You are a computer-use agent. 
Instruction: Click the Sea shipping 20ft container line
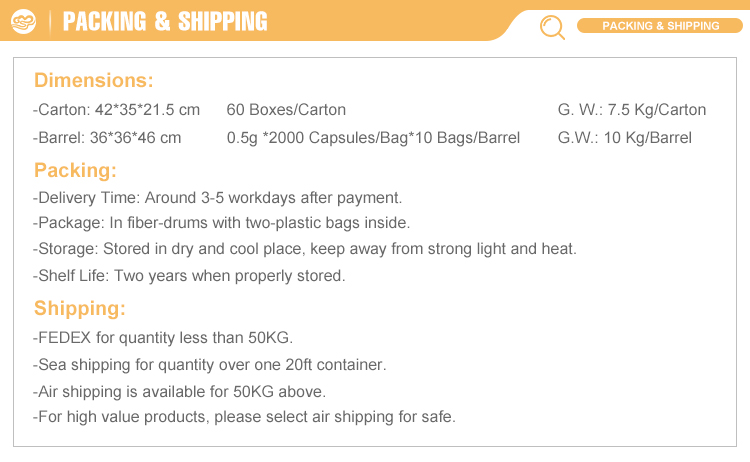click(x=210, y=365)
